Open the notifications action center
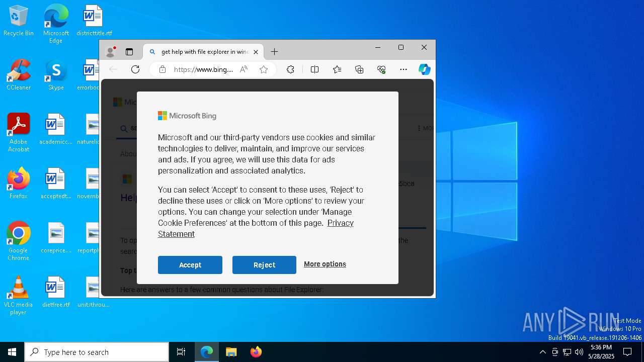Viewport: 644px width, 362px height. click(627, 352)
